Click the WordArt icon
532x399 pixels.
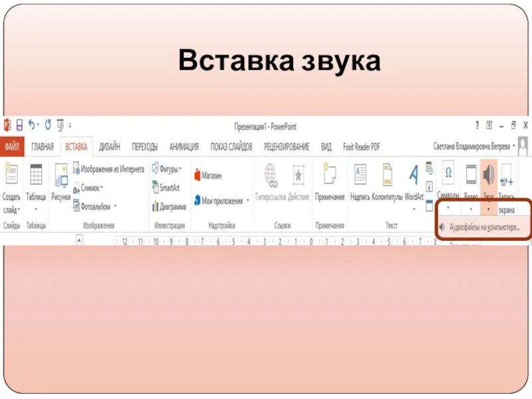(414, 175)
